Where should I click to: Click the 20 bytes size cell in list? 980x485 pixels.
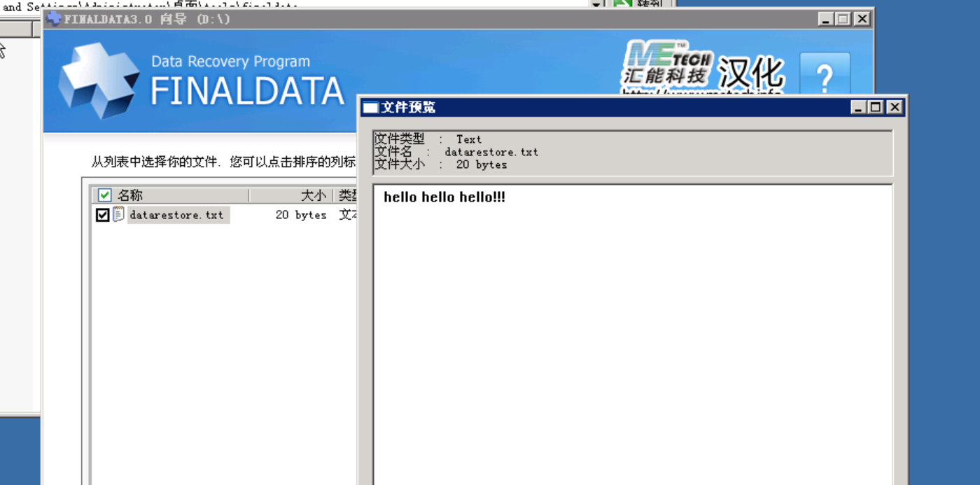[x=301, y=215]
